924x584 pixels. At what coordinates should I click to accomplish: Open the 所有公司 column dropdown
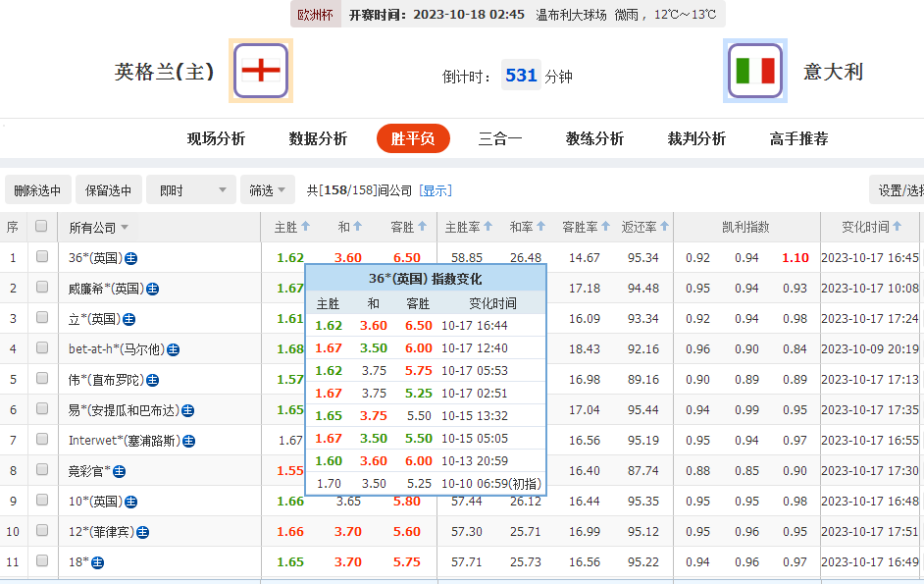[x=98, y=228]
